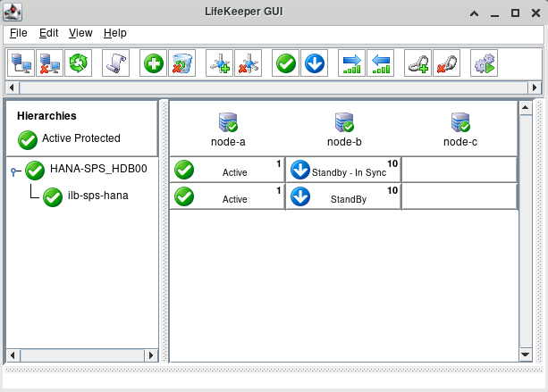Screen dimensions: 548x392
Task: Click the Refresh GUI toolbar icon
Action: click(79, 63)
